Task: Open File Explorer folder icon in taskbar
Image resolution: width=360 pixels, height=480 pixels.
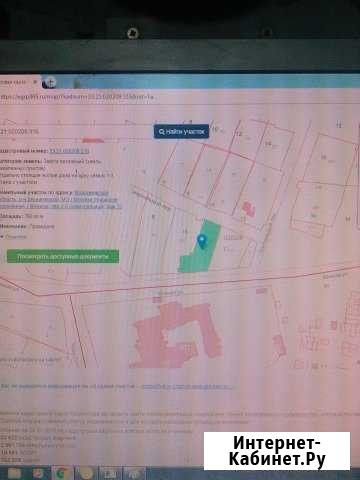Action: (x=14, y=473)
